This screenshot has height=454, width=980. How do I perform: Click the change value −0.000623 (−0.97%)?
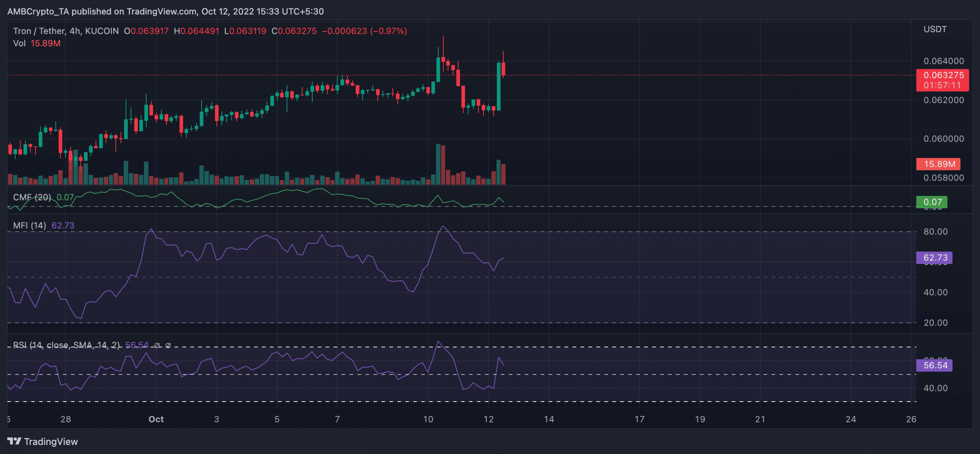(364, 31)
